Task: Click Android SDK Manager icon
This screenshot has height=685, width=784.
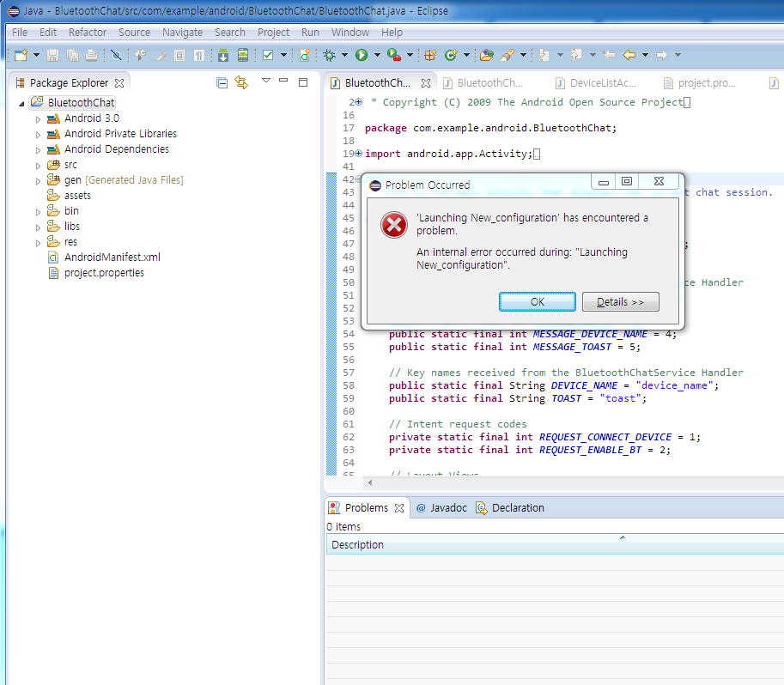Action: pos(223,55)
